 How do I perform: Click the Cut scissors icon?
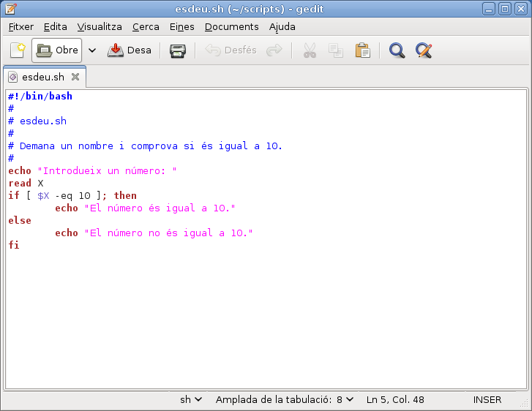(x=310, y=50)
